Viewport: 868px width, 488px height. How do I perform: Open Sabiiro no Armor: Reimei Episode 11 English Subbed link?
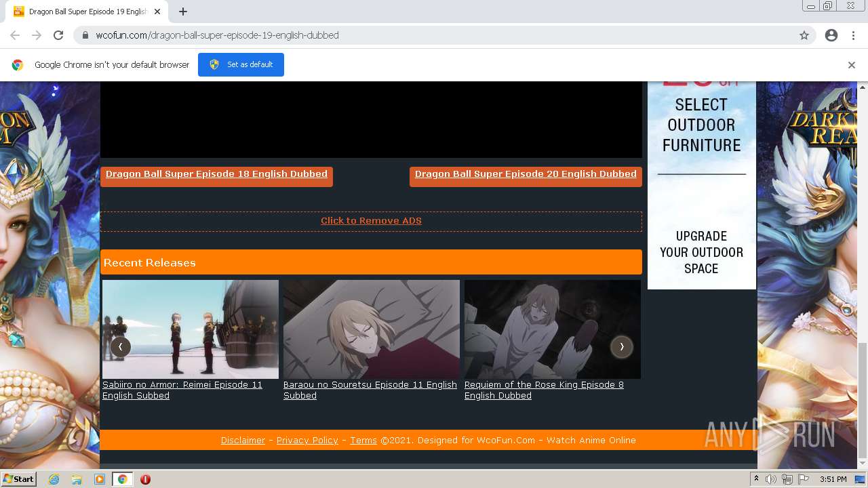coord(182,390)
